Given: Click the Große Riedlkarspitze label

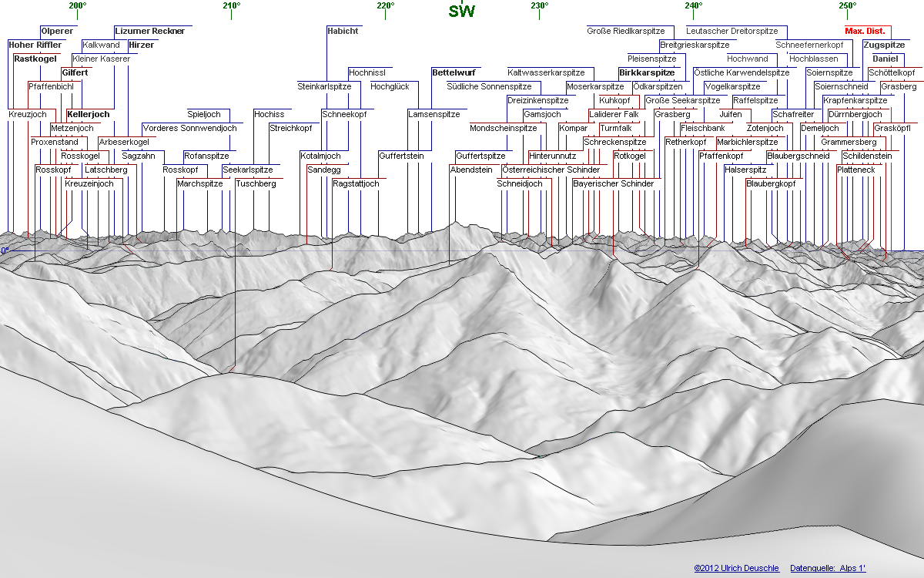Looking at the screenshot, I should [625, 31].
